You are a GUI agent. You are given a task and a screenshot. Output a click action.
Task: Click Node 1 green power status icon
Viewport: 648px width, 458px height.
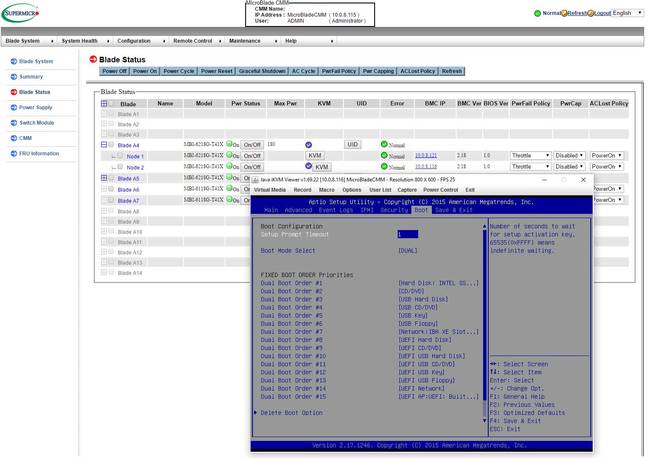(229, 155)
